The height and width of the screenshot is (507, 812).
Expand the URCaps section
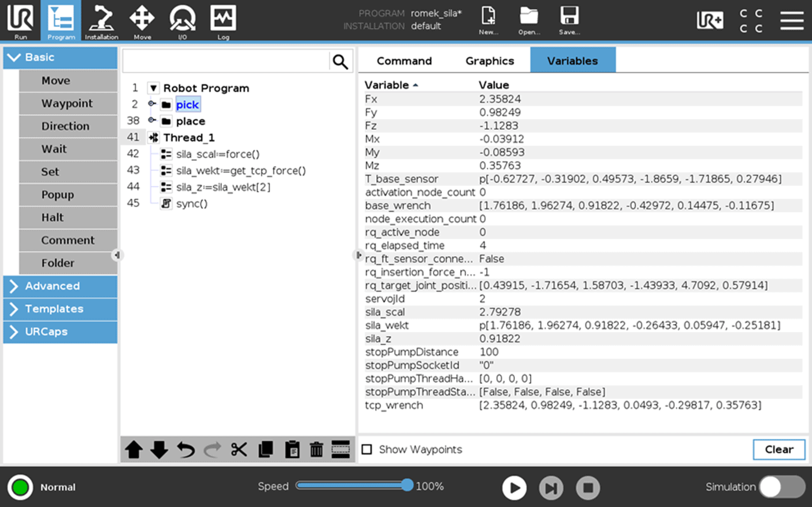60,332
